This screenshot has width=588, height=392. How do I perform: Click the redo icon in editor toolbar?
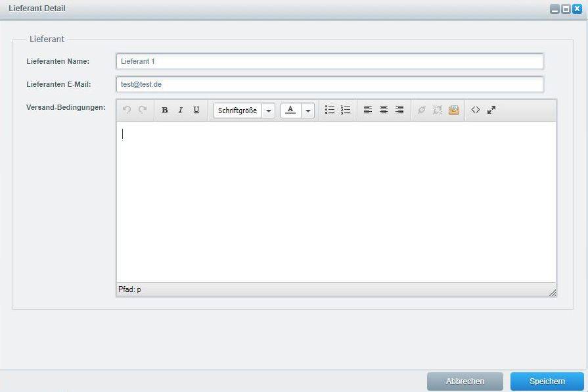point(143,110)
